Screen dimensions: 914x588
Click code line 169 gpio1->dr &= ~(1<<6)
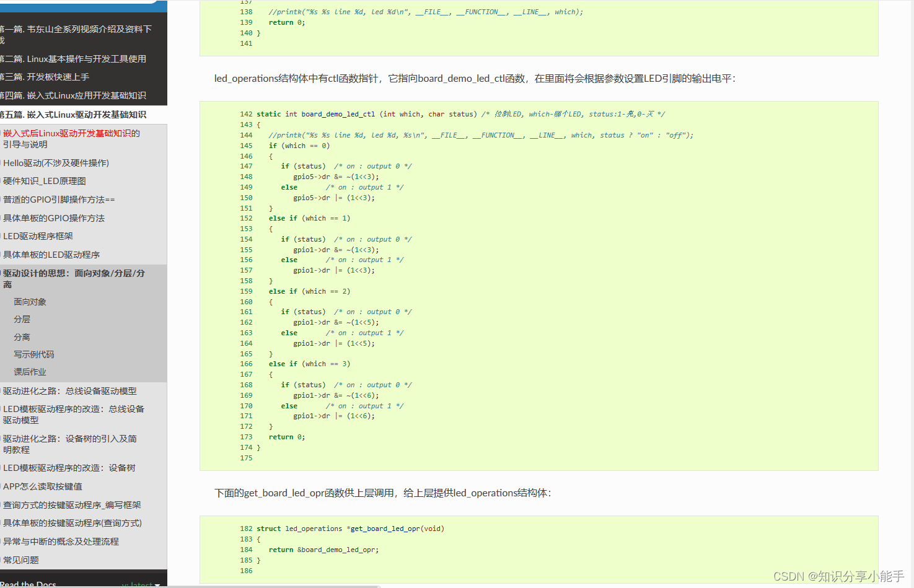coord(336,395)
